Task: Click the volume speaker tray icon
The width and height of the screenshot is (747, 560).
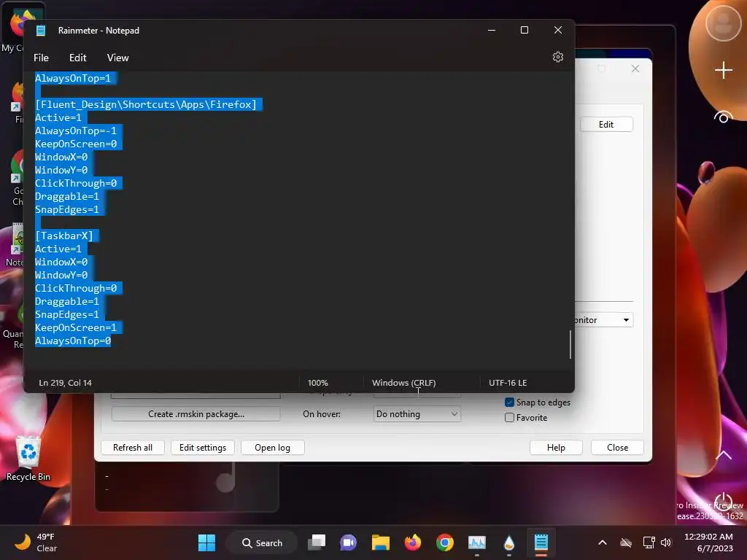Action: (666, 542)
